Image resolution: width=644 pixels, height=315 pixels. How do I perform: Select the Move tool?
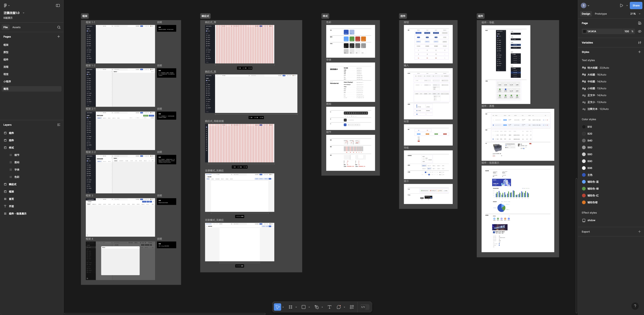click(x=277, y=307)
